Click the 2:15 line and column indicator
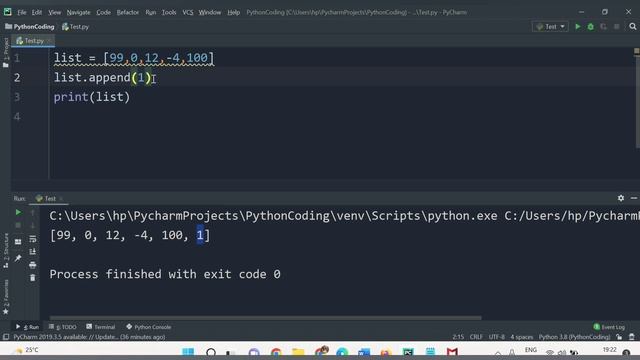640x360 pixels. click(x=458, y=337)
